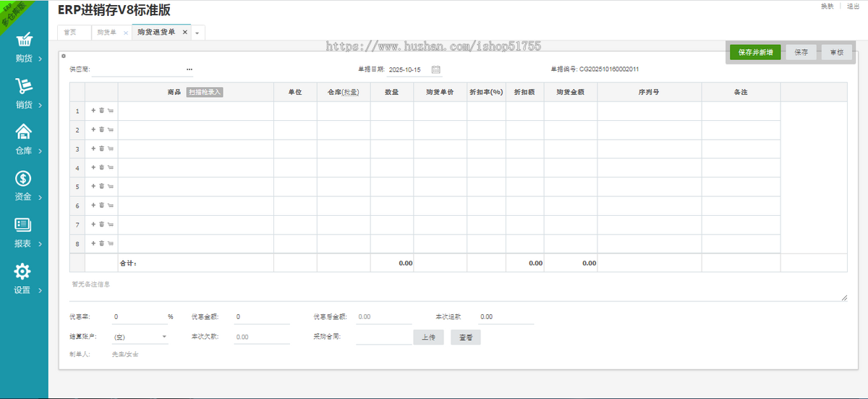The height and width of the screenshot is (399, 868).
Task: Click the 保存并新增 button
Action: (x=755, y=52)
